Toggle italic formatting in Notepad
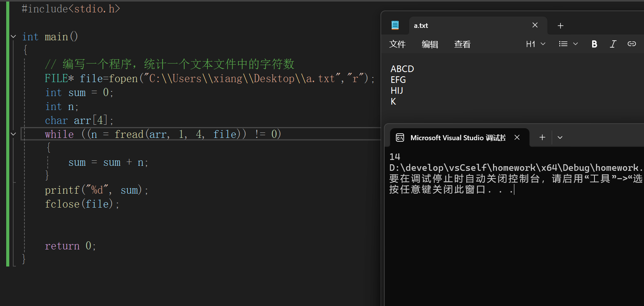644x306 pixels. (x=613, y=44)
